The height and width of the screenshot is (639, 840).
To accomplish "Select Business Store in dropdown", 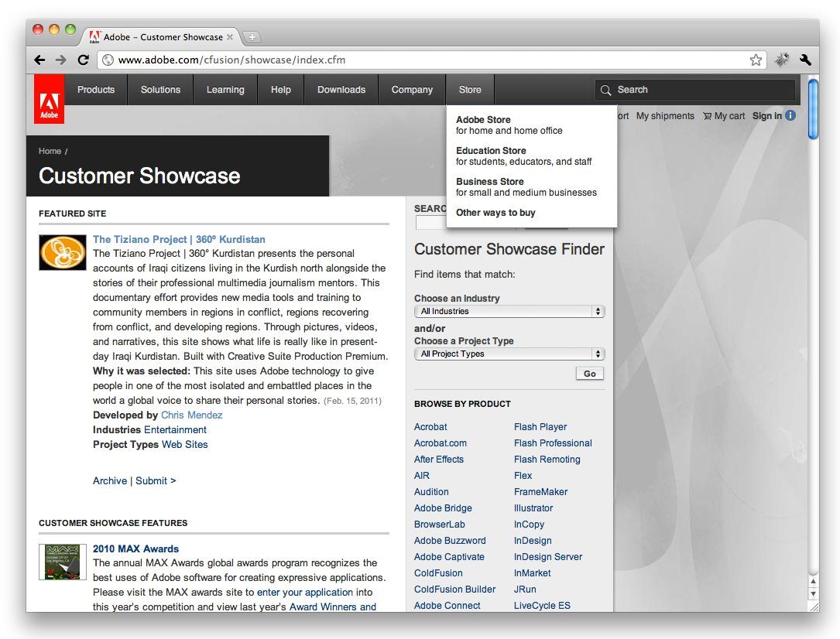I will [x=526, y=187].
